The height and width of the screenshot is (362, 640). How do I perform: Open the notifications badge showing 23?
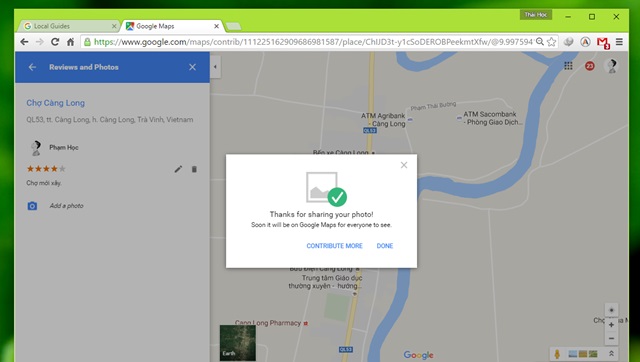(x=589, y=66)
